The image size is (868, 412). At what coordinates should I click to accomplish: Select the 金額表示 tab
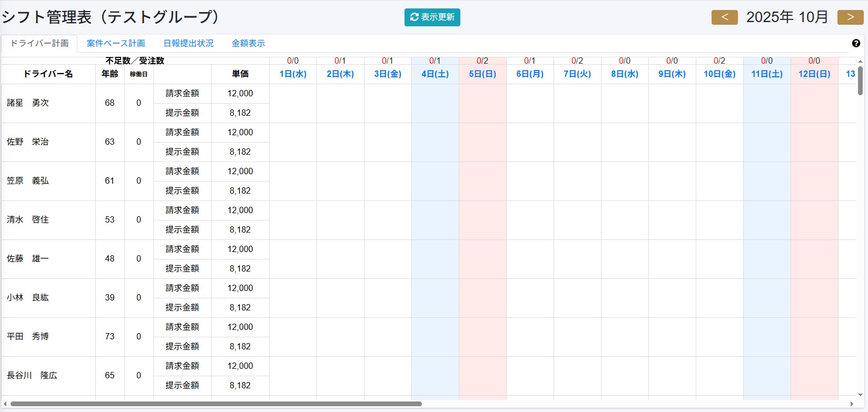click(x=248, y=43)
